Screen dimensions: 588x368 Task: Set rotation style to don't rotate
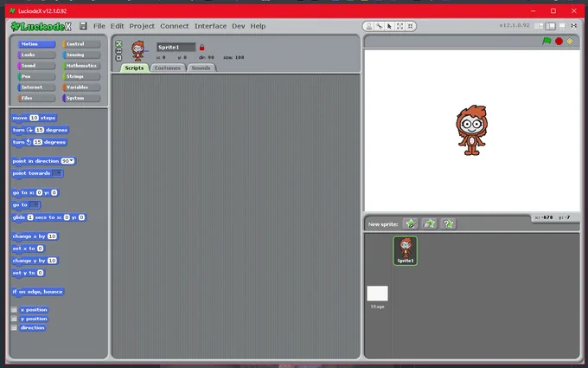click(x=118, y=58)
